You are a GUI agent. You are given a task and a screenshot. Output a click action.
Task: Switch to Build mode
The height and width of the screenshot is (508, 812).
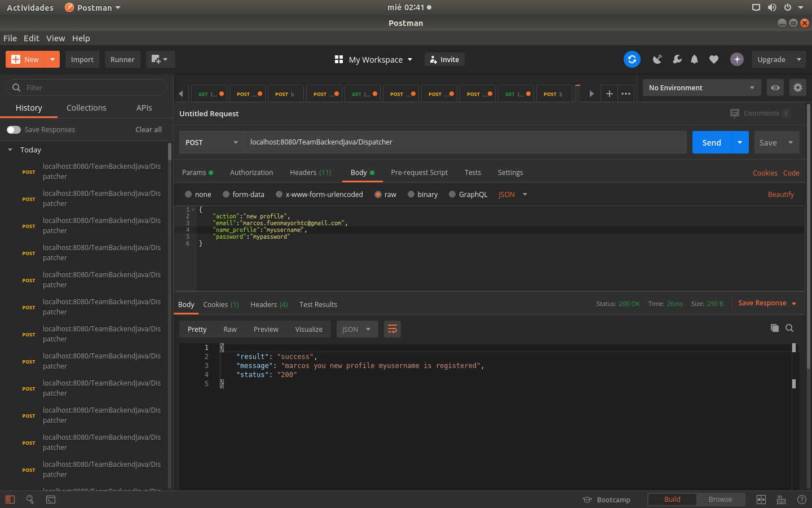tap(672, 500)
